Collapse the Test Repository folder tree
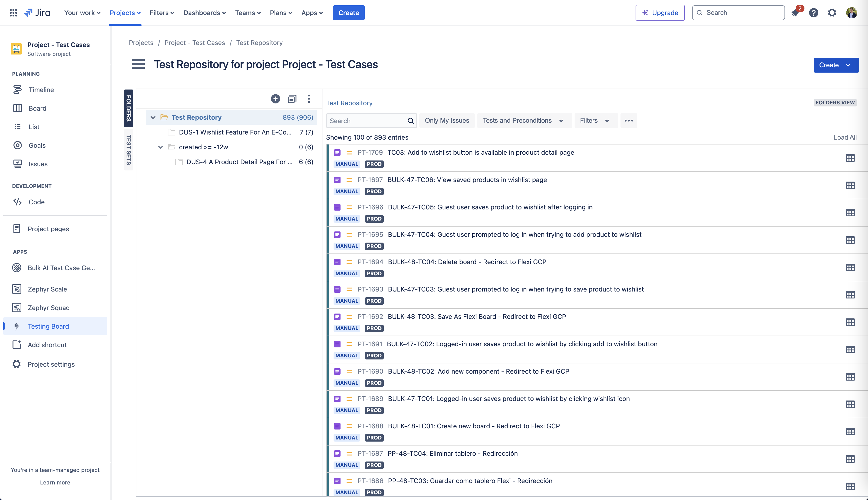Image resolution: width=868 pixels, height=500 pixels. 153,117
